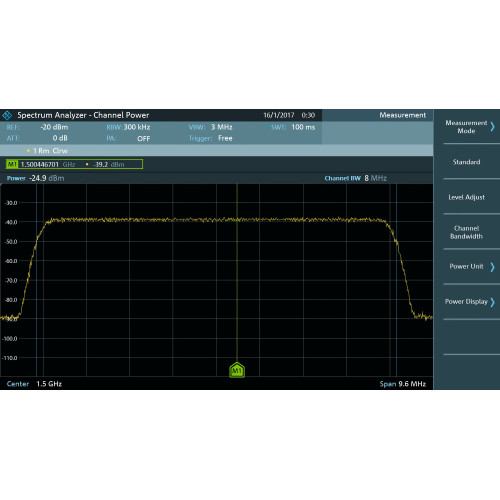This screenshot has width=500, height=500.
Task: Edit the Center frequency 1.5 GHz
Action: tap(49, 384)
